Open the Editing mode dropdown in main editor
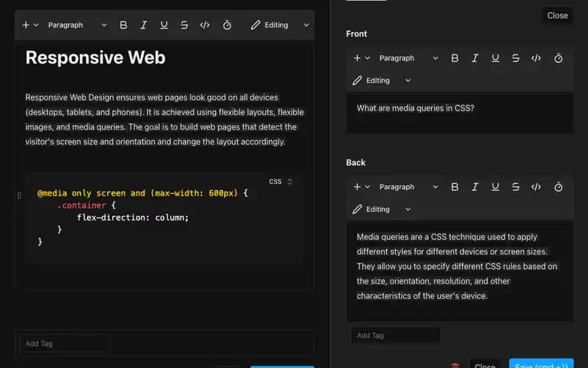The height and width of the screenshot is (368, 588). pyautogui.click(x=280, y=25)
